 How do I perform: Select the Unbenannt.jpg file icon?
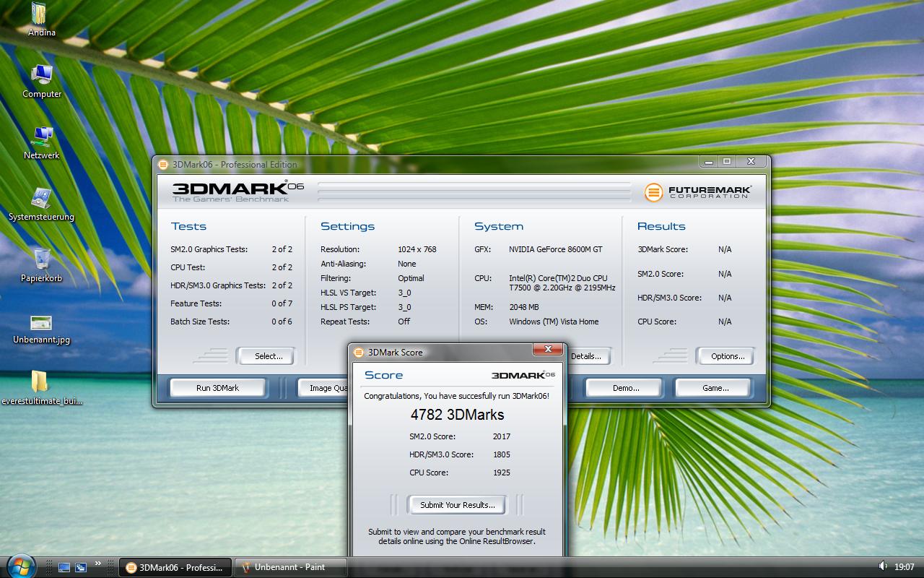tap(41, 329)
